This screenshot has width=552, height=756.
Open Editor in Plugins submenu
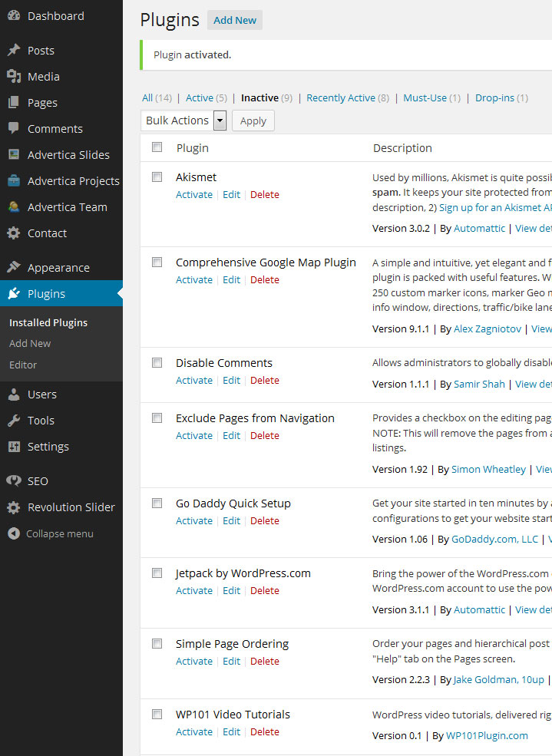(23, 365)
